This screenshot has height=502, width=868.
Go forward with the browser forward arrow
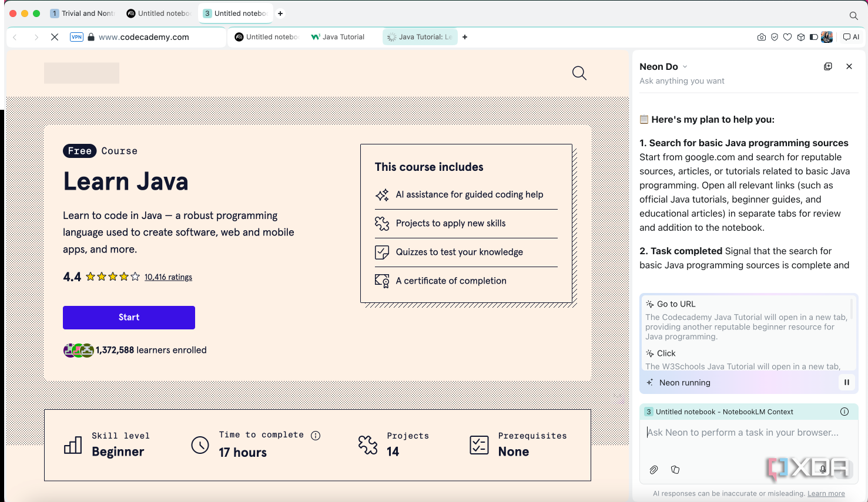36,37
